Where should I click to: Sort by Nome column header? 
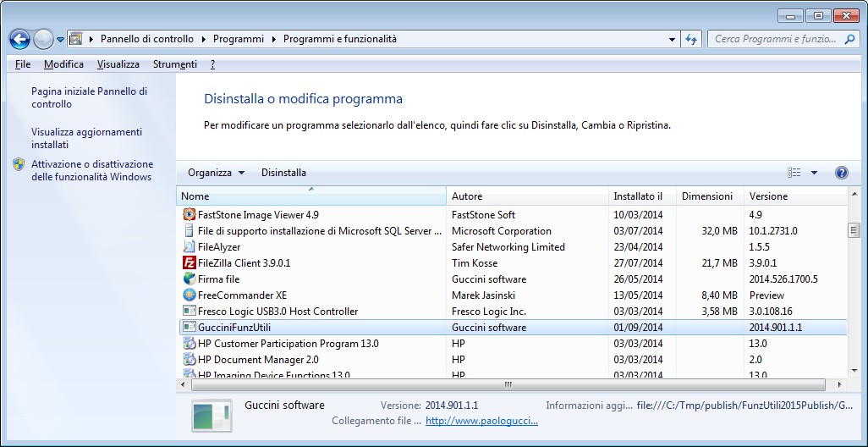point(311,196)
